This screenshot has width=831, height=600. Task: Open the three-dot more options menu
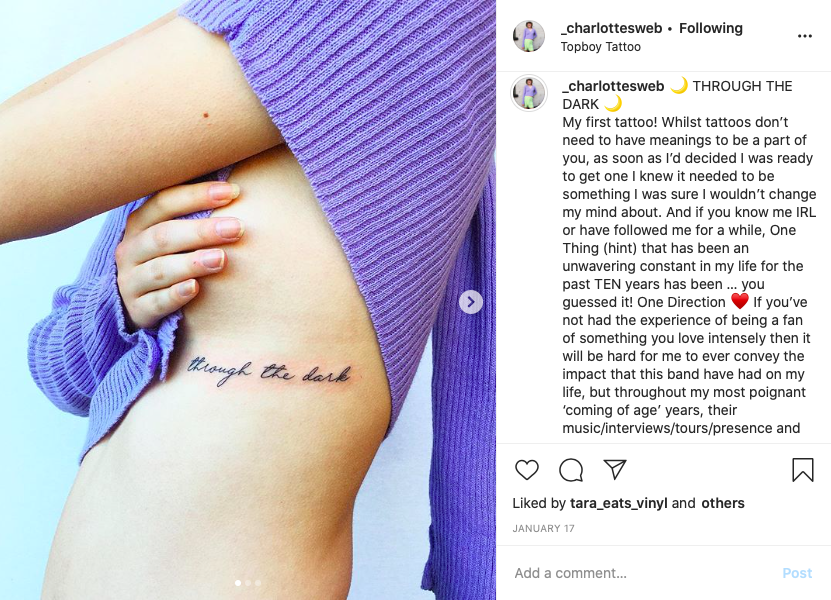[805, 36]
